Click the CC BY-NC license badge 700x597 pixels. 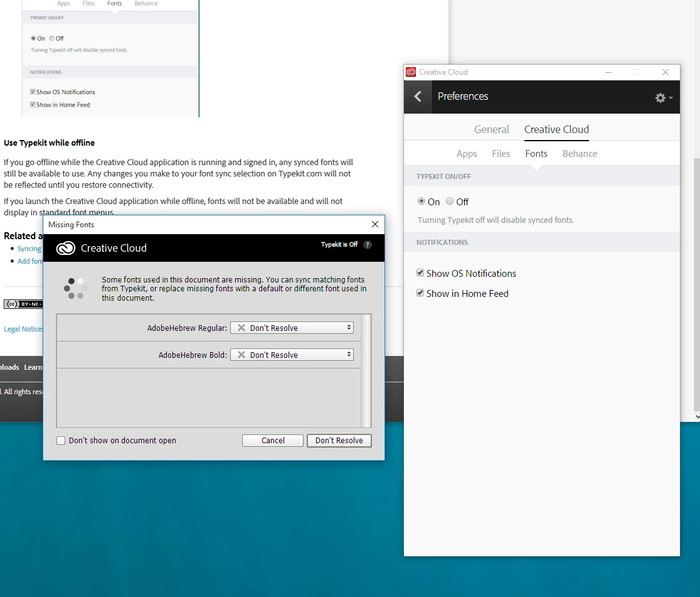click(x=23, y=304)
